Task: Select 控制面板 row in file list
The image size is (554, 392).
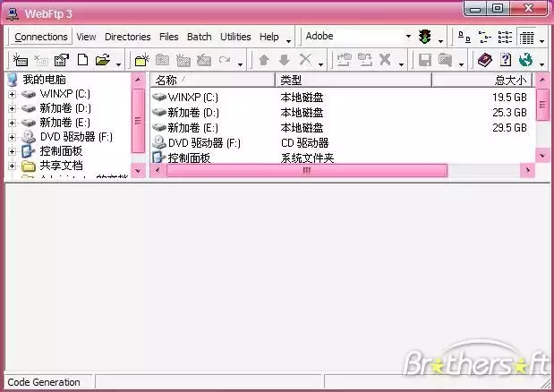Action: (x=189, y=158)
